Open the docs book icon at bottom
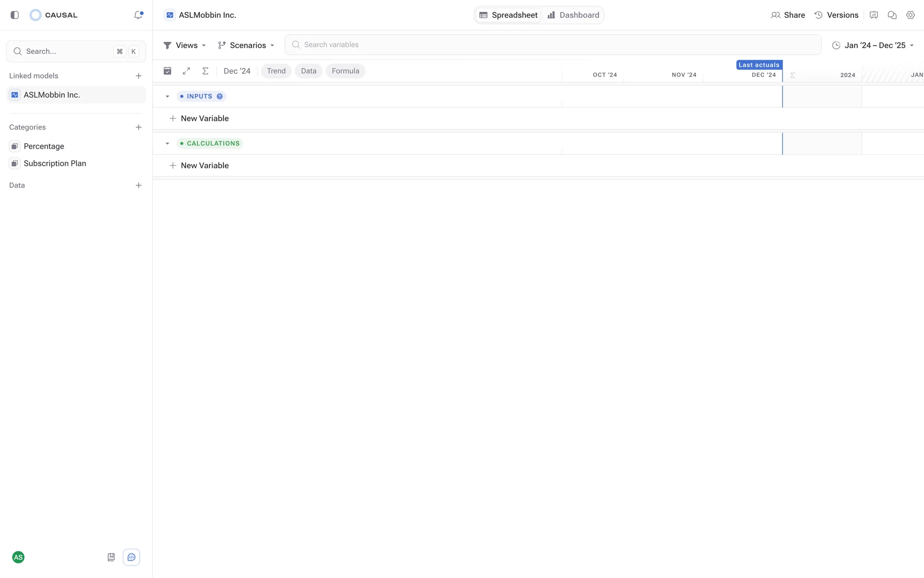This screenshot has width=924, height=578. (111, 557)
